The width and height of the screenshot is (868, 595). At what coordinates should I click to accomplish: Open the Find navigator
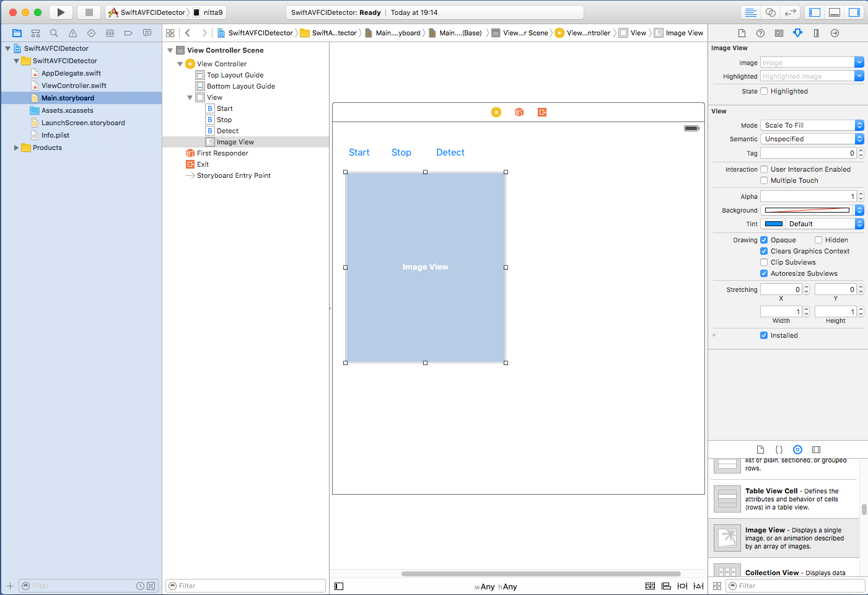[x=54, y=33]
